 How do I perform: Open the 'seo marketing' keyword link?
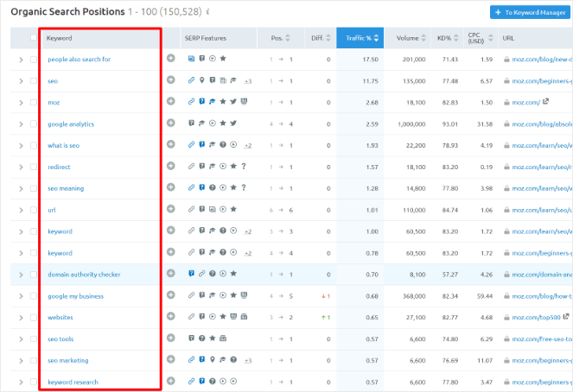coord(68,361)
